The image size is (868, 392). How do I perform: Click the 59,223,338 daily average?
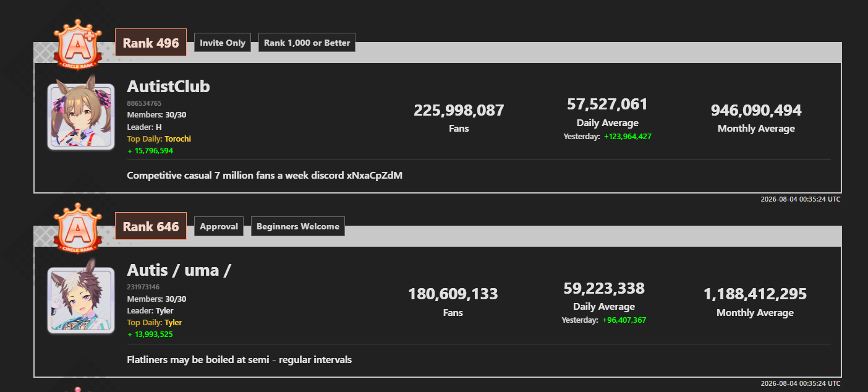click(x=604, y=288)
